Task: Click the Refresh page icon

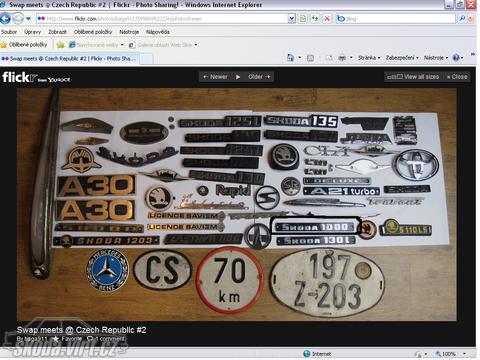Action: pyautogui.click(x=314, y=18)
